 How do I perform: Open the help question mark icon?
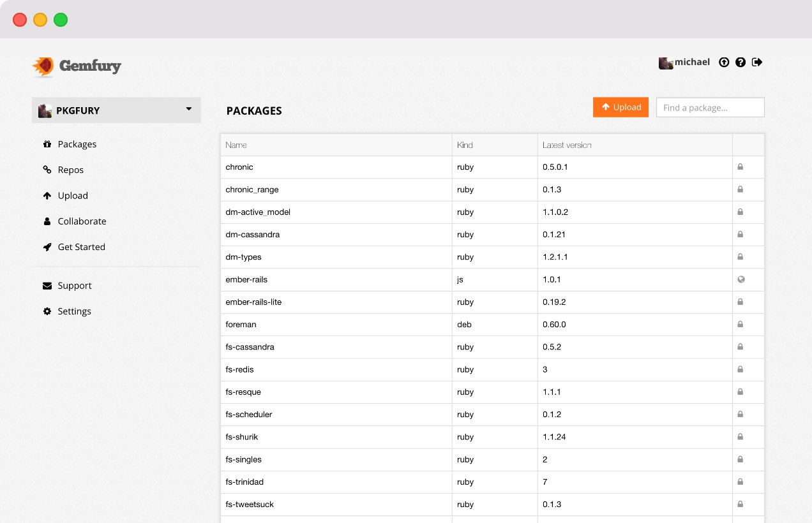tap(741, 63)
